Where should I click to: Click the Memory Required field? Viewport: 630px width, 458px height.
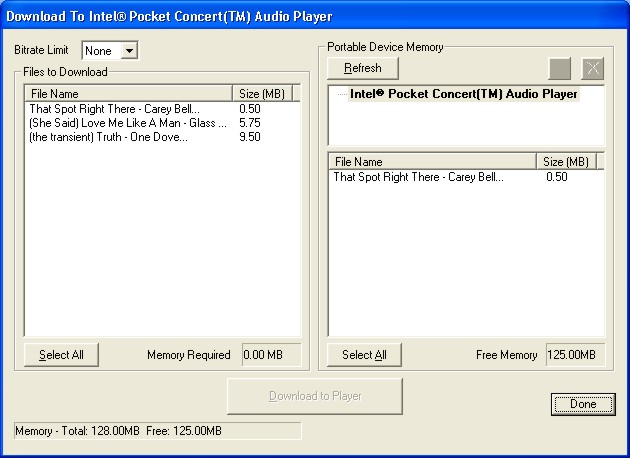pyautogui.click(x=271, y=355)
